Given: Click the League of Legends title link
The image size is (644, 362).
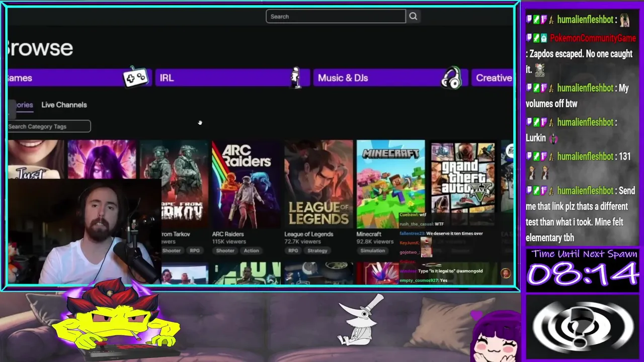Looking at the screenshot, I should [308, 234].
